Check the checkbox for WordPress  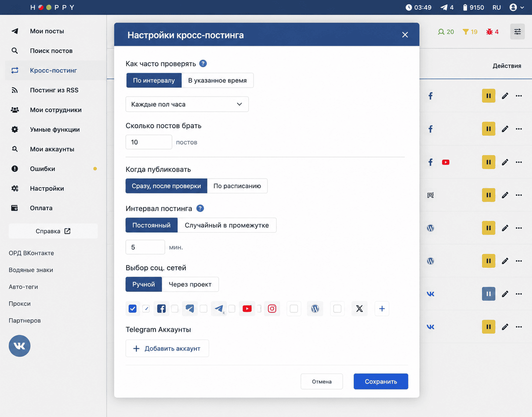point(294,309)
